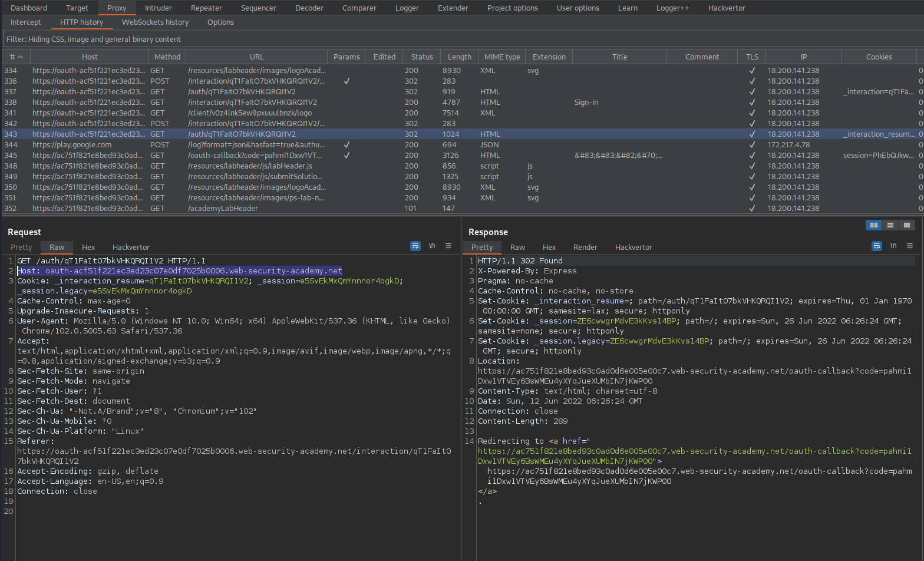Viewport: 924px width, 561px height.
Task: Sort history by Method column
Action: coord(167,57)
